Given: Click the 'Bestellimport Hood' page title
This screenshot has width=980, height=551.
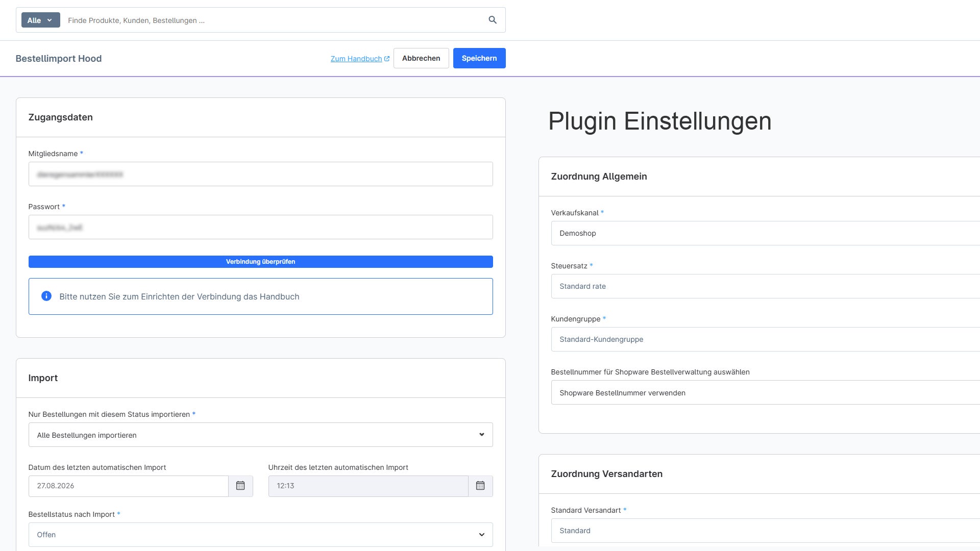Looking at the screenshot, I should pos(59,59).
